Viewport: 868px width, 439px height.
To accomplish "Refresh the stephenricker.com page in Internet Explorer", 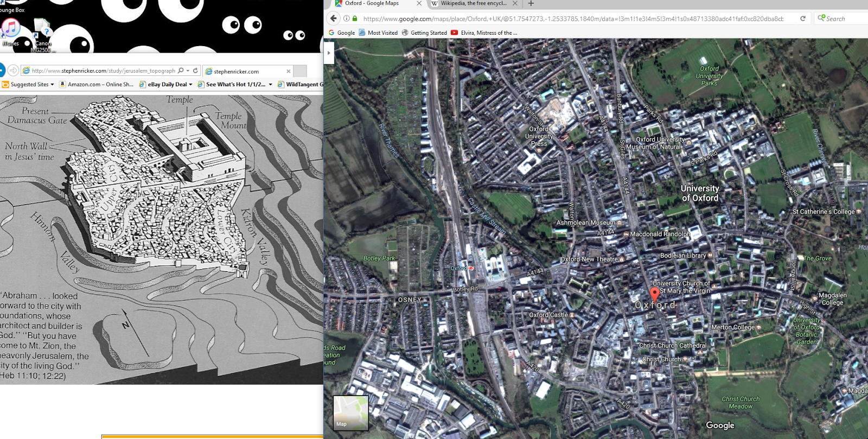I will (x=195, y=71).
